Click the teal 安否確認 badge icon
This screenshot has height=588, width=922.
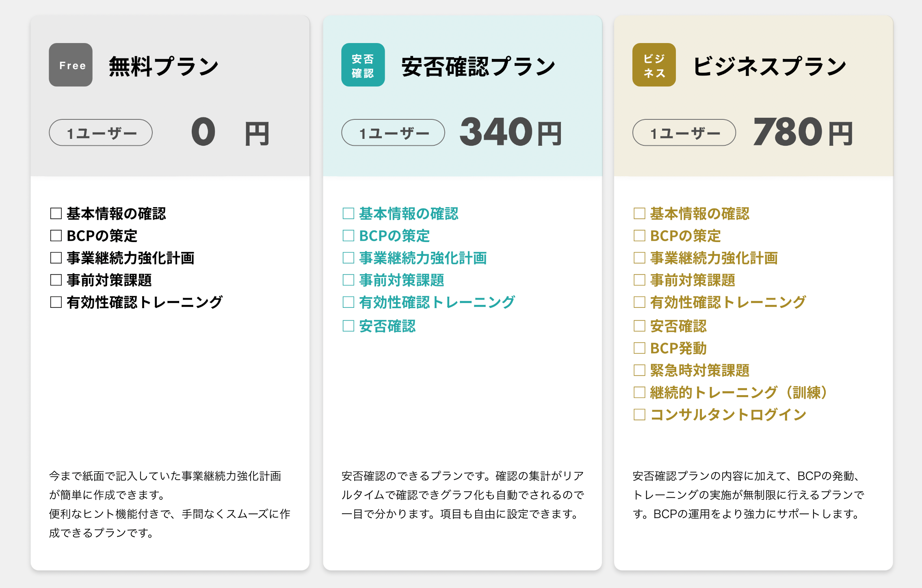[x=363, y=65]
